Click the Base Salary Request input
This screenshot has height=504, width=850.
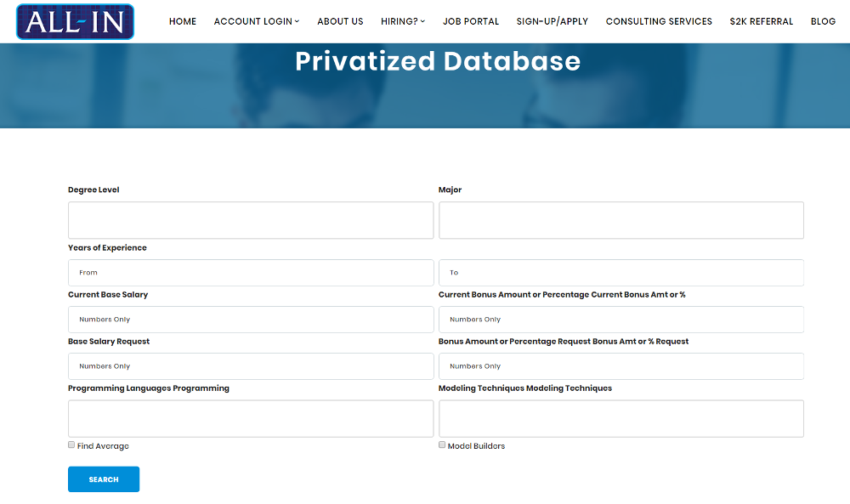(251, 366)
